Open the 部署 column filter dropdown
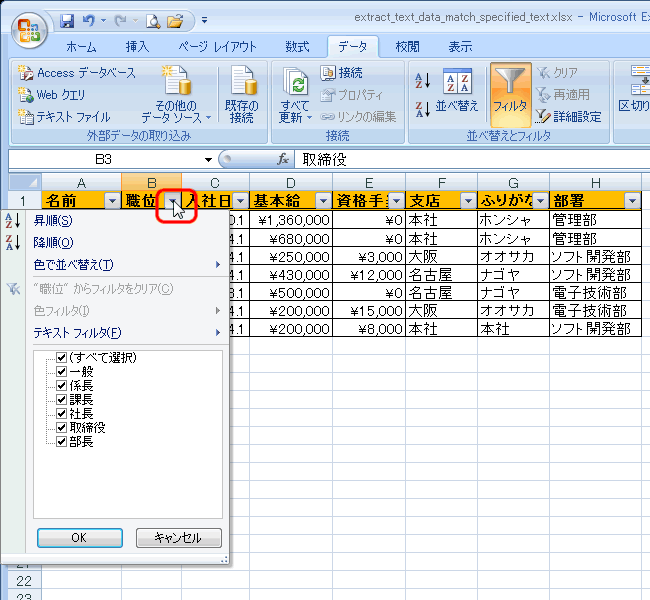Viewport: 650px width, 600px height. pyautogui.click(x=633, y=201)
